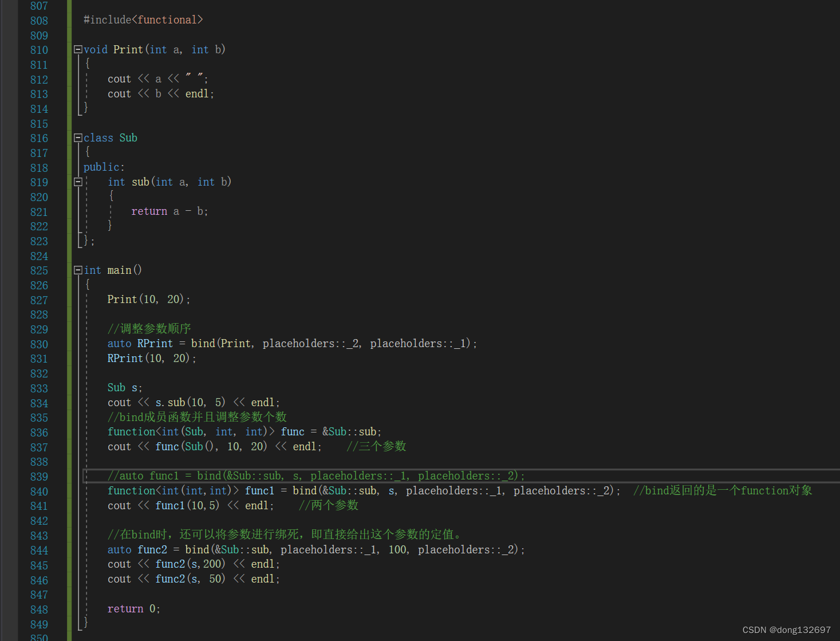The width and height of the screenshot is (840, 641).
Task: Click the 'func(Sub(), 10, 20)' call
Action: click(x=211, y=447)
